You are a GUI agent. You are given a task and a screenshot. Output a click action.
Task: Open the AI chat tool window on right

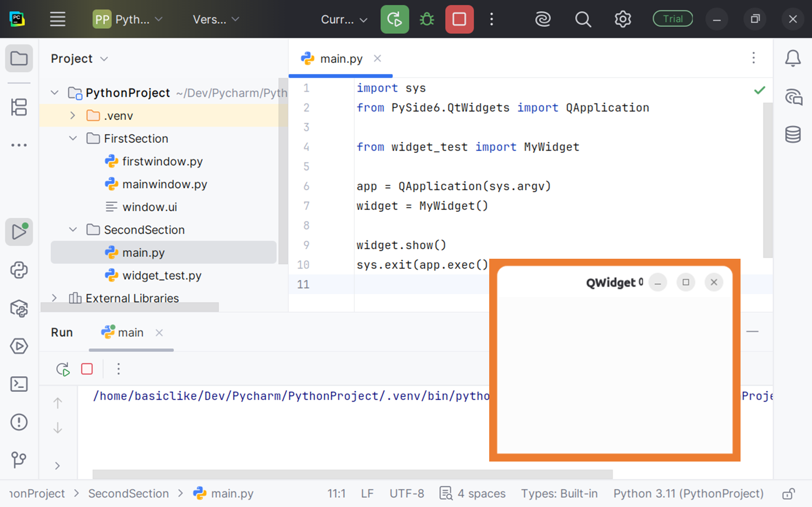click(793, 97)
